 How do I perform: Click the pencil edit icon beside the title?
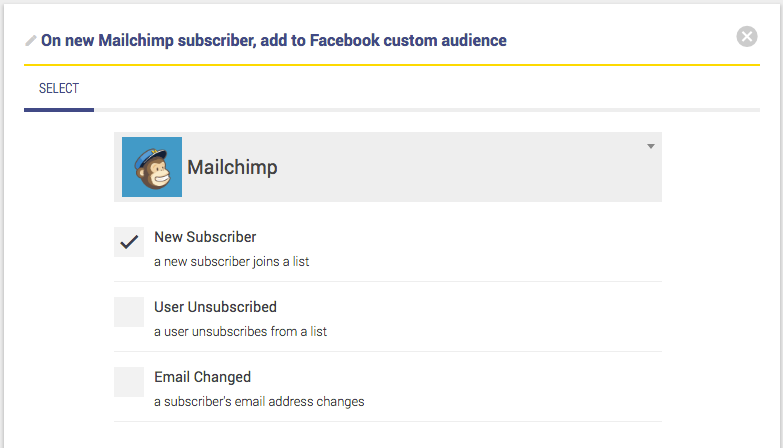pyautogui.click(x=31, y=41)
